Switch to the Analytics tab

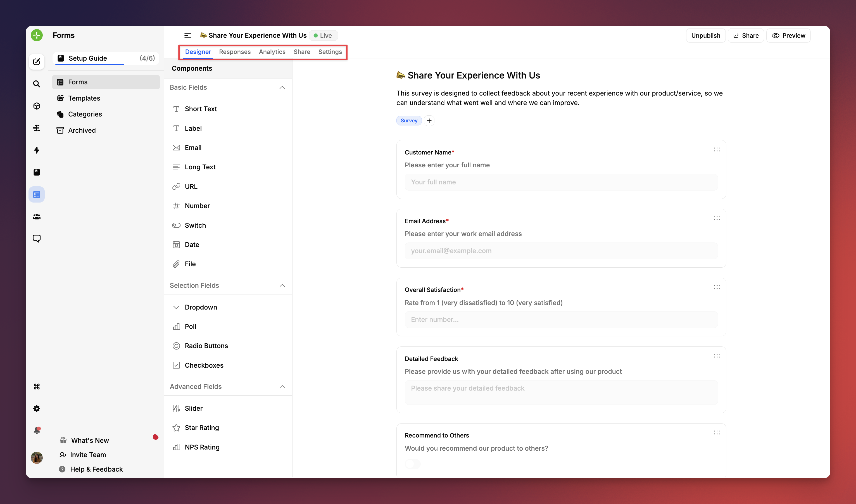click(x=272, y=52)
